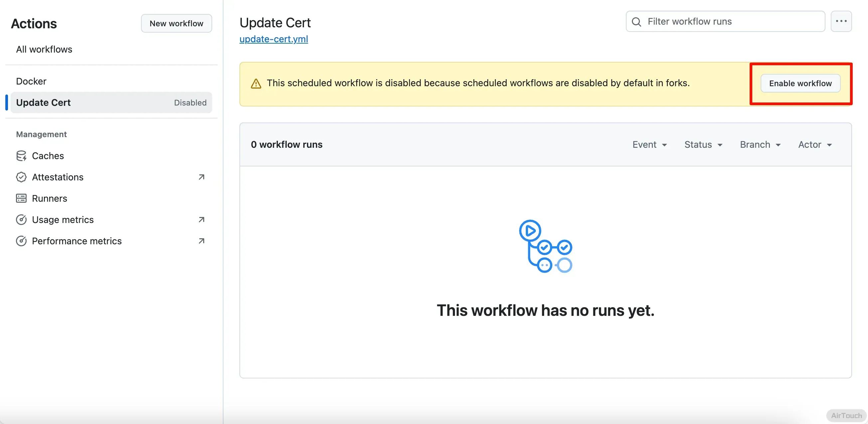Viewport: 868px width, 424px height.
Task: Click the Attestations checkmark badge icon
Action: tap(21, 177)
